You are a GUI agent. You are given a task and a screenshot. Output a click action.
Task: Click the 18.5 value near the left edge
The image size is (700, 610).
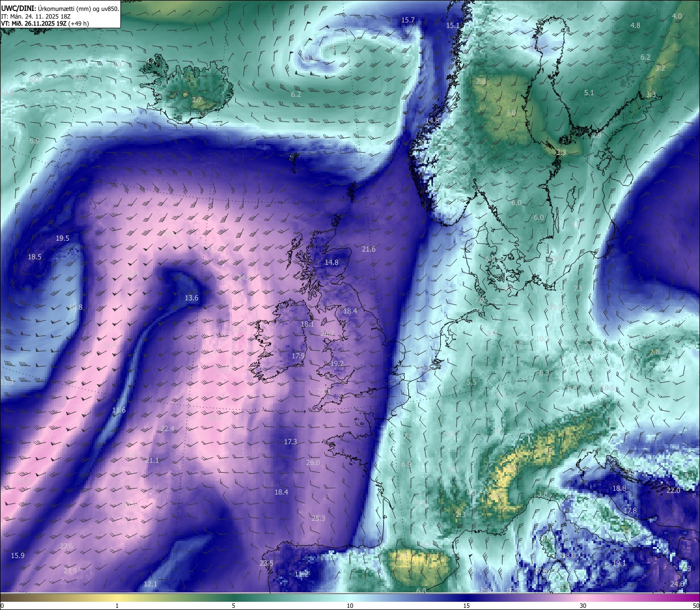tap(35, 257)
